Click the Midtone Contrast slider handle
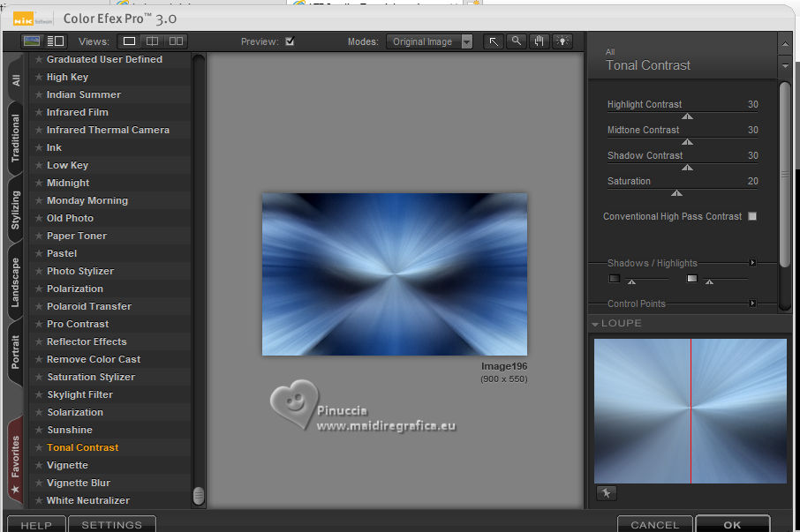Viewport: 800px width, 532px height. (687, 142)
